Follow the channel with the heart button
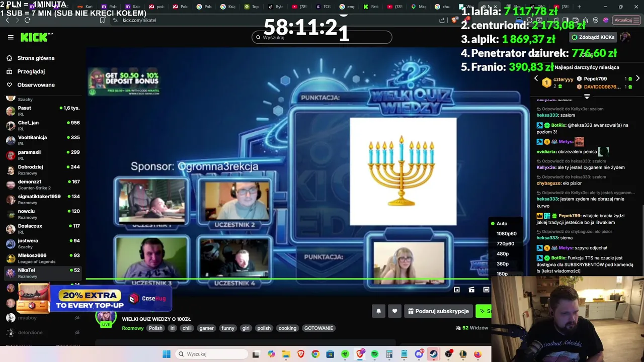This screenshot has height=362, width=644. (x=394, y=311)
